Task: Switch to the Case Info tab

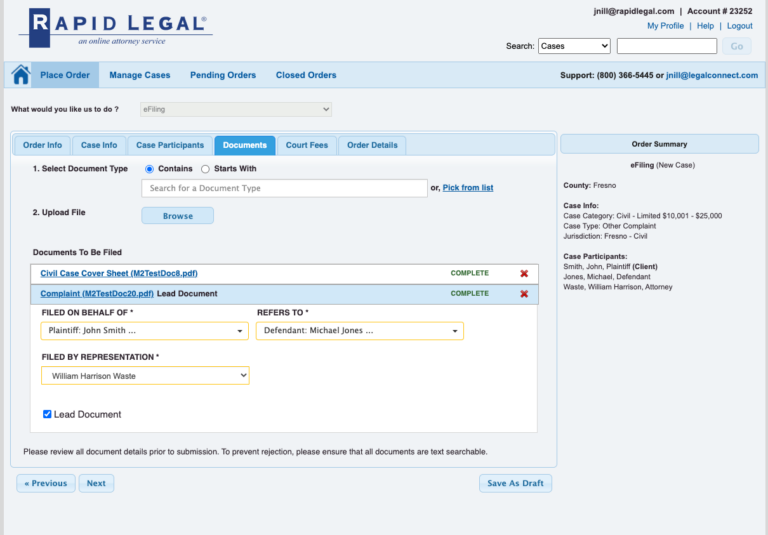Action: (99, 145)
